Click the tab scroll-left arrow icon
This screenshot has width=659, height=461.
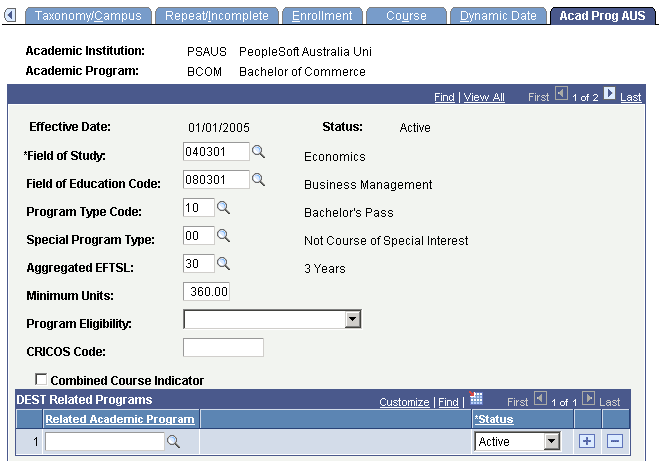pos(10,16)
